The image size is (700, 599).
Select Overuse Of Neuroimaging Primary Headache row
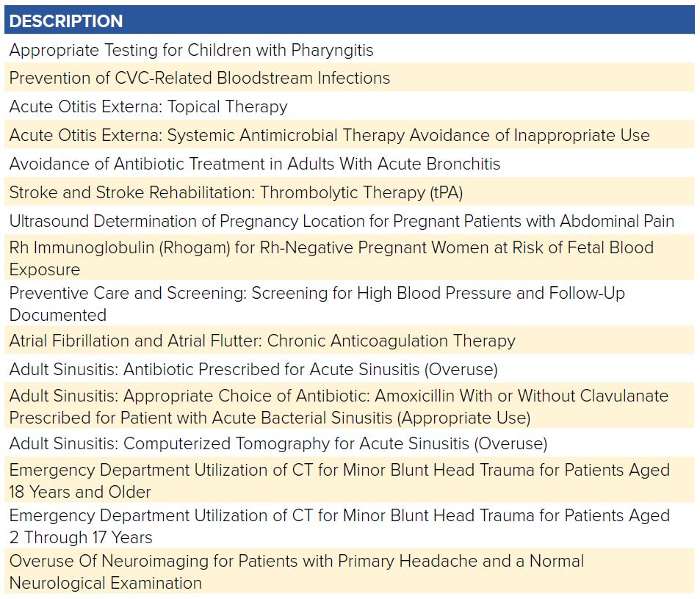350,571
